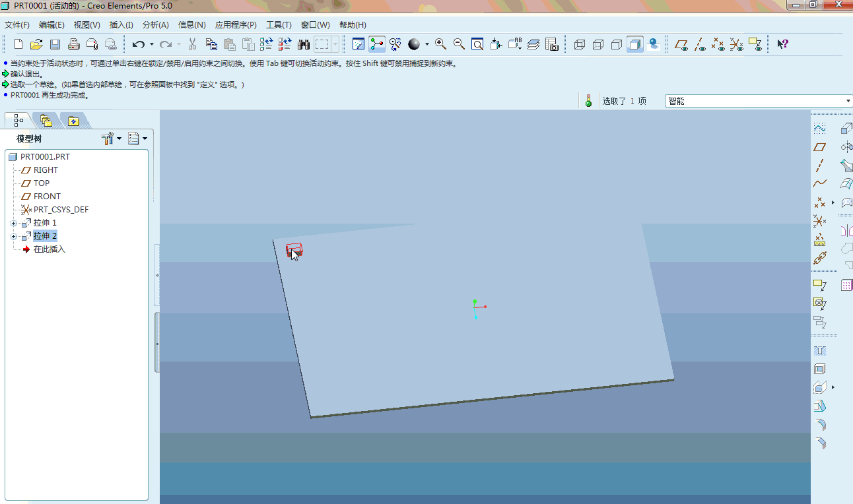The height and width of the screenshot is (504, 853).
Task: Refit the model to the window
Action: tap(477, 44)
